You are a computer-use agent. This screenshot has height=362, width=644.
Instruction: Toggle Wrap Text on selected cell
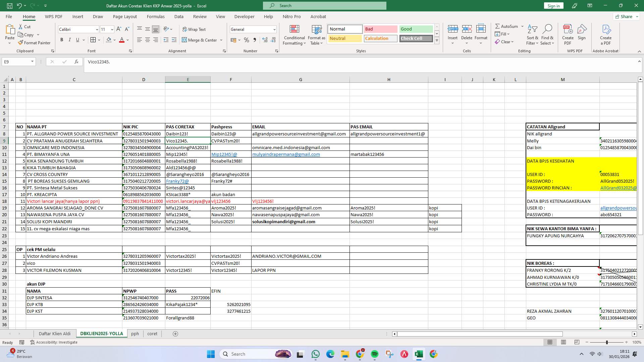(195, 29)
